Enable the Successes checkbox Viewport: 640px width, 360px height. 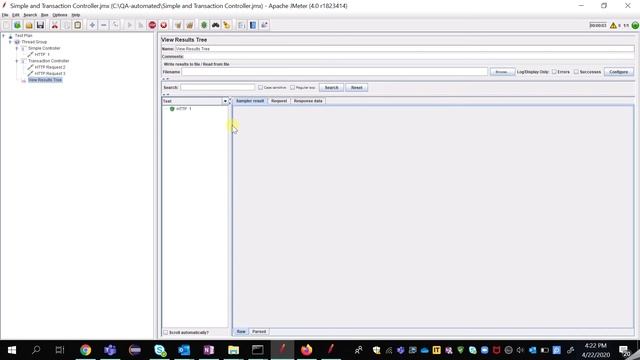click(x=576, y=72)
